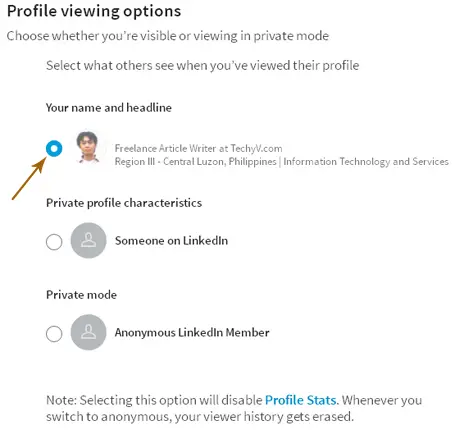Click the 'Private mode' section heading
Image resolution: width=455 pixels, height=430 pixels.
pos(81,295)
